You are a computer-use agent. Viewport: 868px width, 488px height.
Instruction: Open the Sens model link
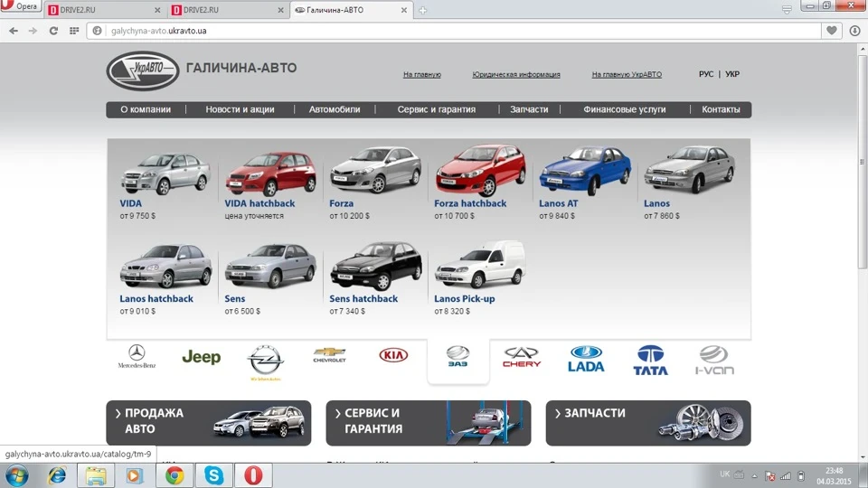pyautogui.click(x=235, y=299)
